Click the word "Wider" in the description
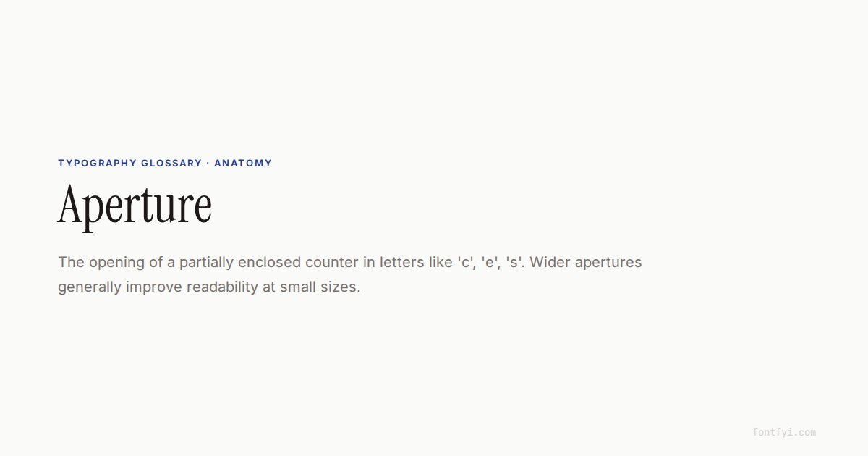 (x=550, y=262)
